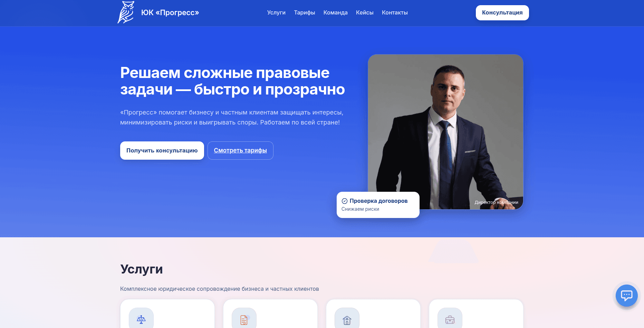Open the chat widget bubble
644x328 pixels.
point(626,296)
